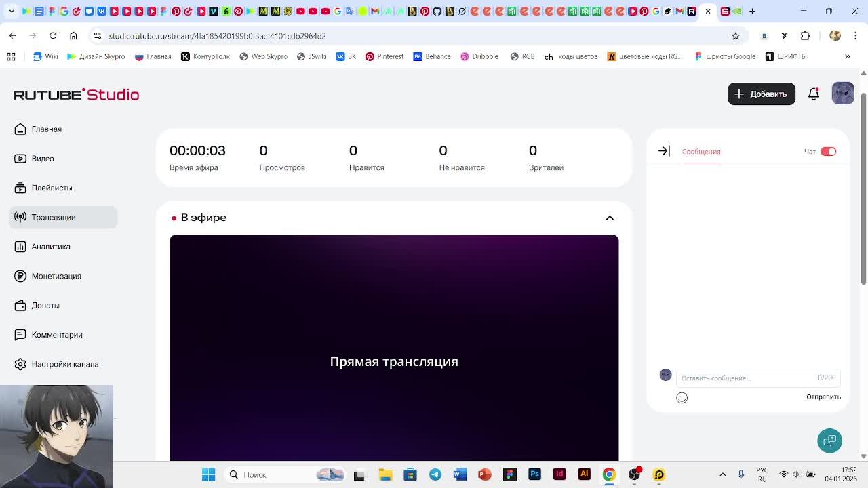Click the RUTUBE Studio logo
The width and height of the screenshot is (868, 488).
pos(76,94)
